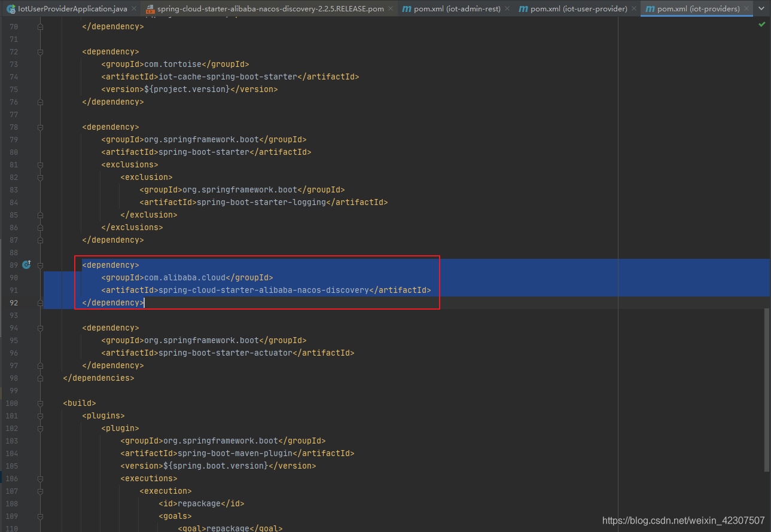Click the gutter override icon on line 89
Image resolution: width=771 pixels, height=532 pixels.
pyautogui.click(x=26, y=264)
